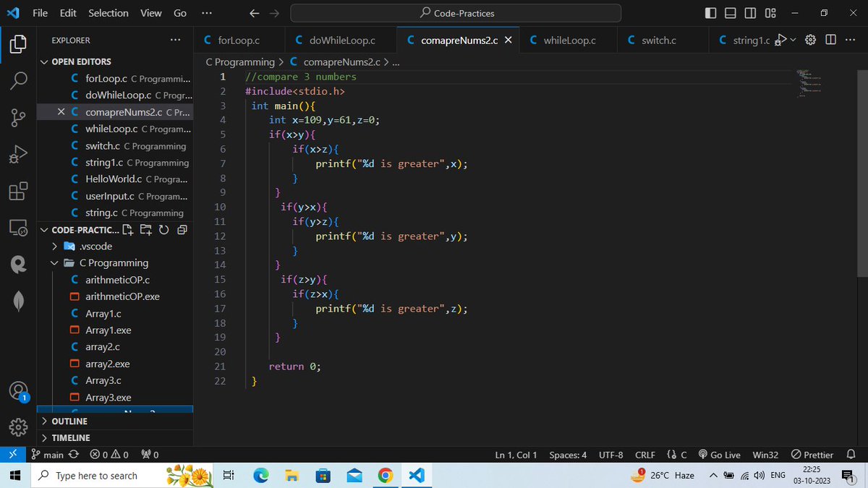
Task: Open the File menu
Action: pos(41,13)
